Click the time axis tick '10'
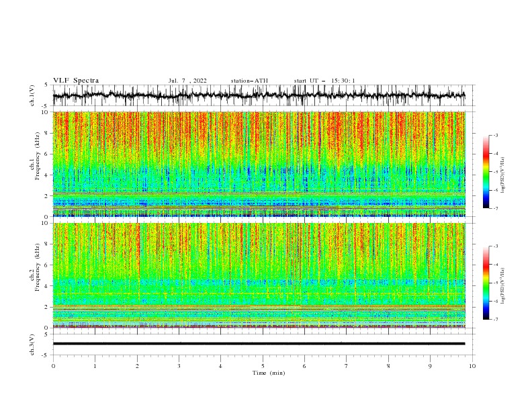 (472, 366)
